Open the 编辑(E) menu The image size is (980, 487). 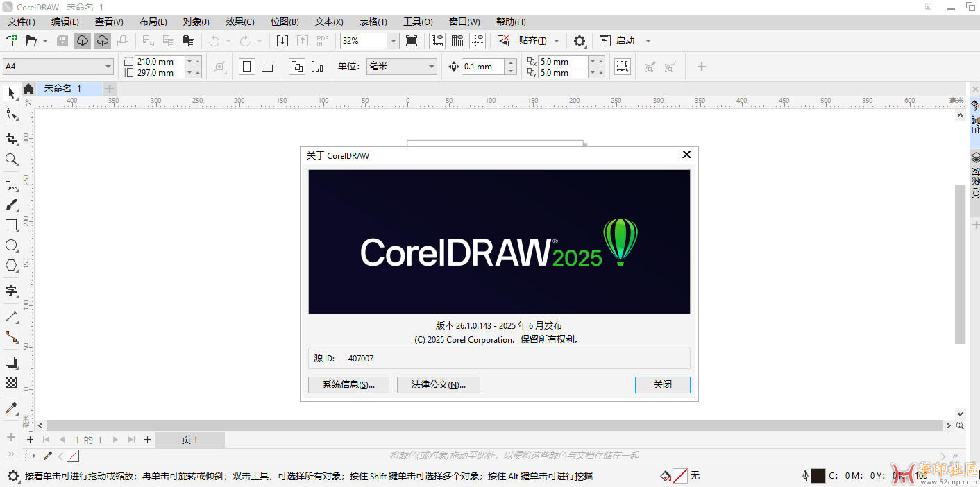tap(65, 22)
